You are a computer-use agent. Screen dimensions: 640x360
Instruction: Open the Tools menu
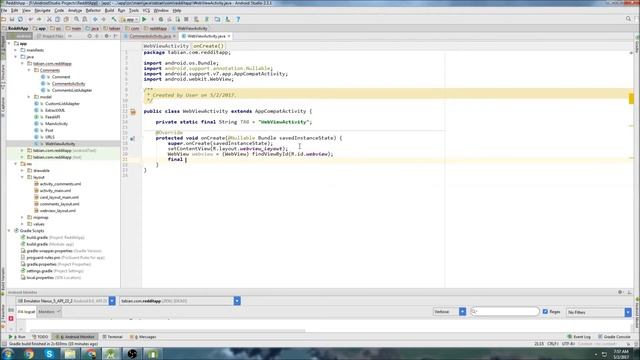tap(134, 10)
